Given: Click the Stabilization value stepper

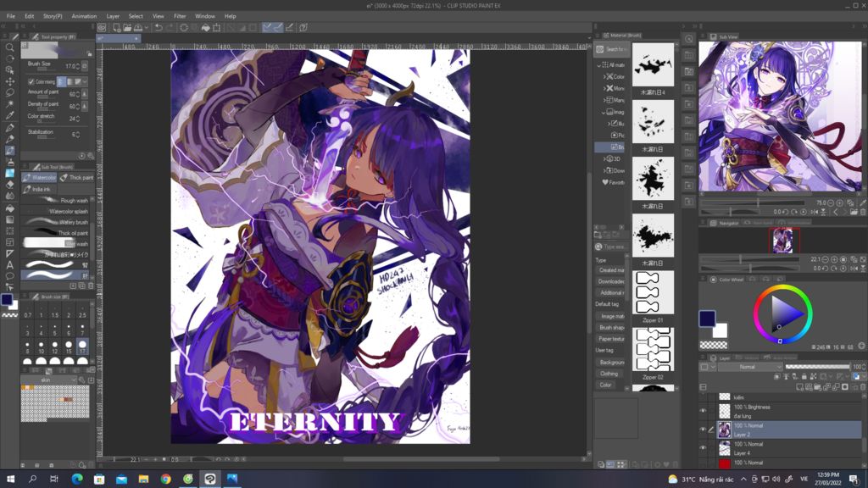Looking at the screenshot, I should (77, 135).
